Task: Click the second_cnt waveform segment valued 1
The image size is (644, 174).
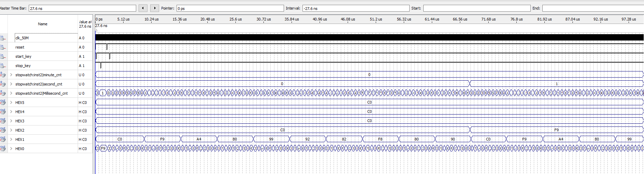Action: point(556,84)
